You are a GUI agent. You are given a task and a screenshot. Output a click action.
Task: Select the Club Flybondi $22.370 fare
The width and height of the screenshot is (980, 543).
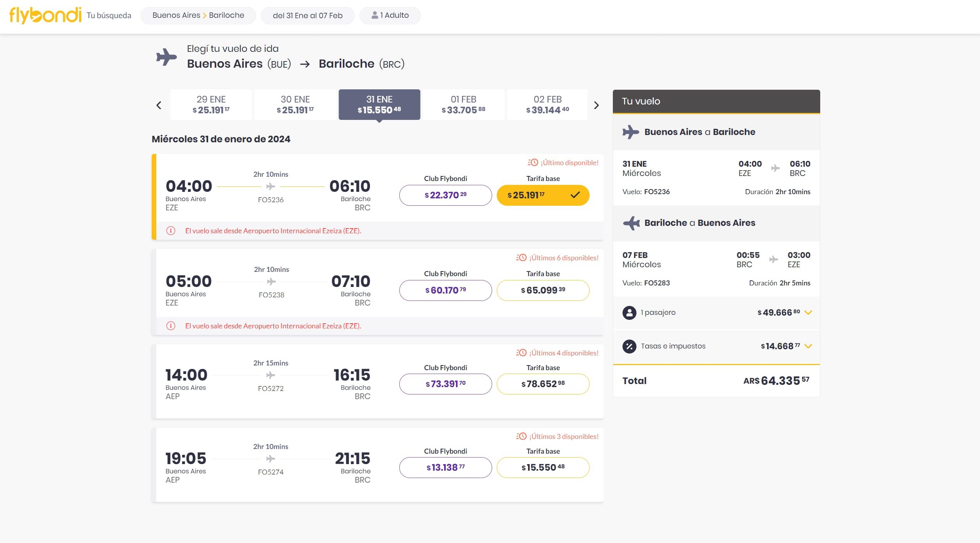(445, 195)
